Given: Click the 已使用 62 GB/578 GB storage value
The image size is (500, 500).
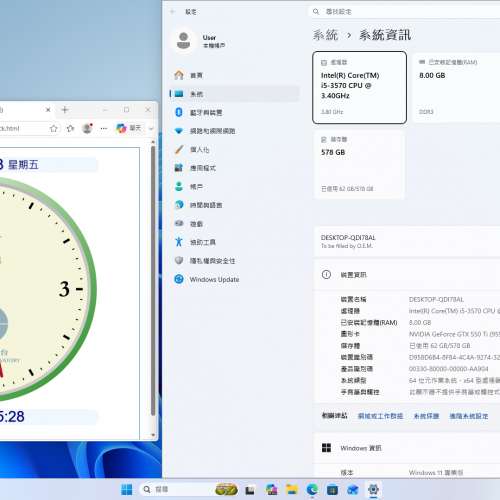Looking at the screenshot, I should tap(440, 346).
